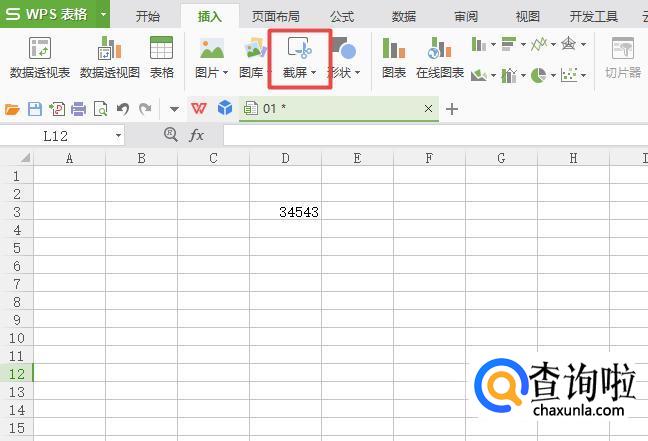Viewport: 648px width, 441px height.
Task: Insert an area chart from mini gallery
Action: point(479,75)
